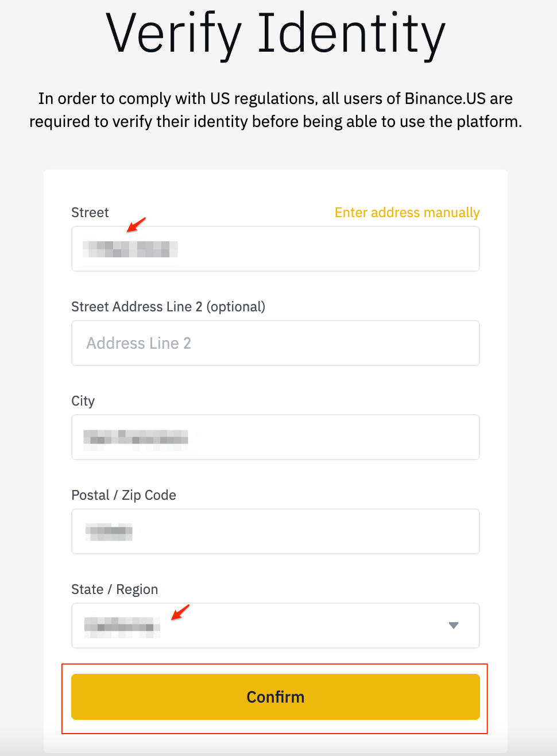Focus the Street input field
The height and width of the screenshot is (756, 557).
(276, 249)
